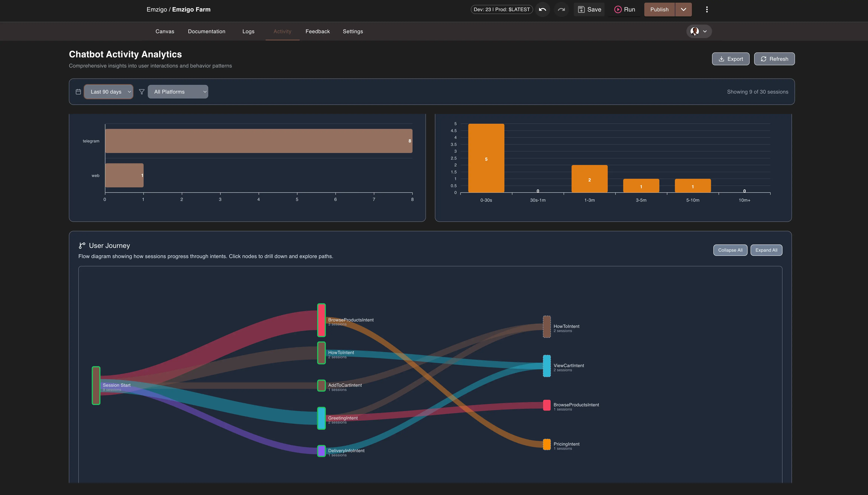The width and height of the screenshot is (868, 495).
Task: Open the All Platforms filter dropdown
Action: tap(178, 92)
